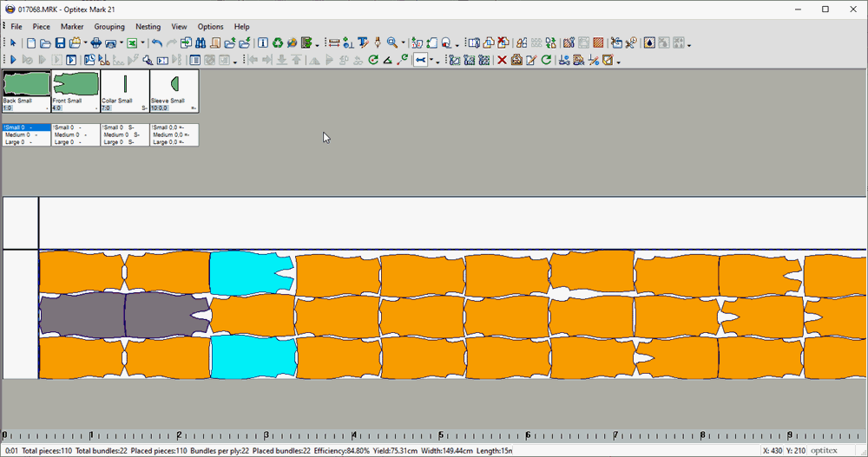Viewport: 868px width, 457px height.
Task: Open the dropdown arrow beside the magnifier Zoom tool
Action: (x=404, y=43)
